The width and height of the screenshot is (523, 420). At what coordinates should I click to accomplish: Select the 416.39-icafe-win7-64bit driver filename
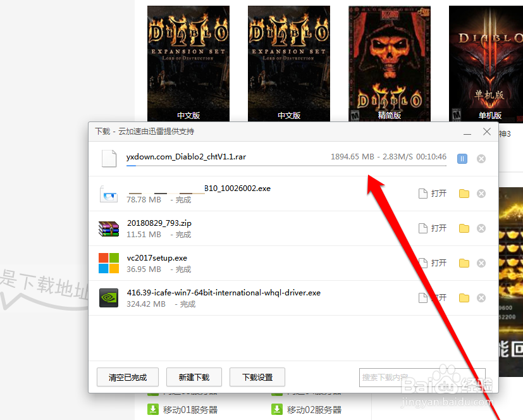click(x=223, y=293)
